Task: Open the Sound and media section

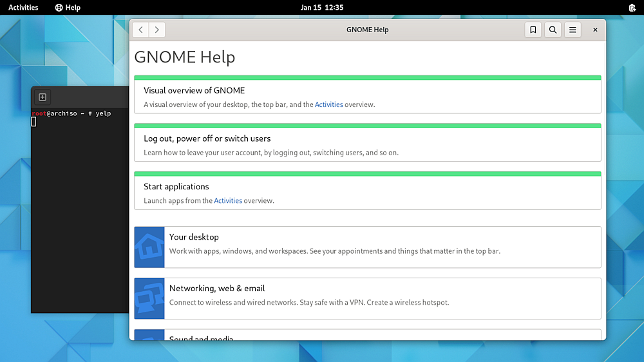Action: 368,335
